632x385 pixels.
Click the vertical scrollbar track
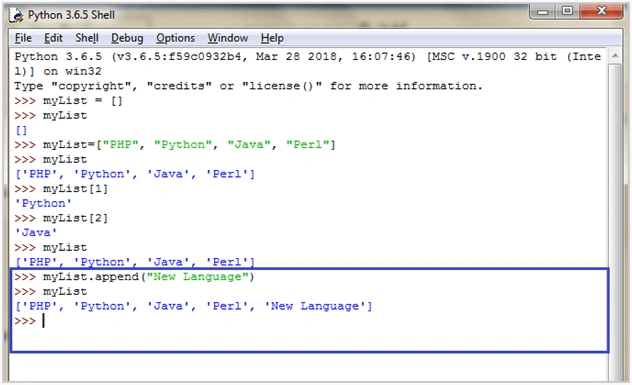point(615,222)
